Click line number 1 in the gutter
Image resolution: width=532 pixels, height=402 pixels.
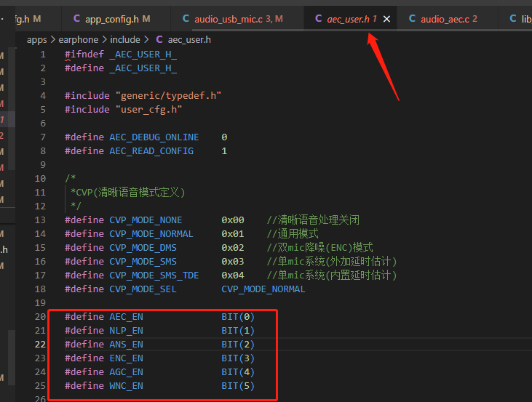(43, 55)
